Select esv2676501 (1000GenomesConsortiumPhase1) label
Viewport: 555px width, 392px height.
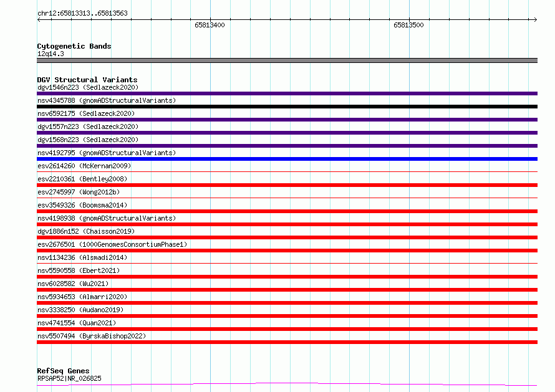[x=112, y=244]
